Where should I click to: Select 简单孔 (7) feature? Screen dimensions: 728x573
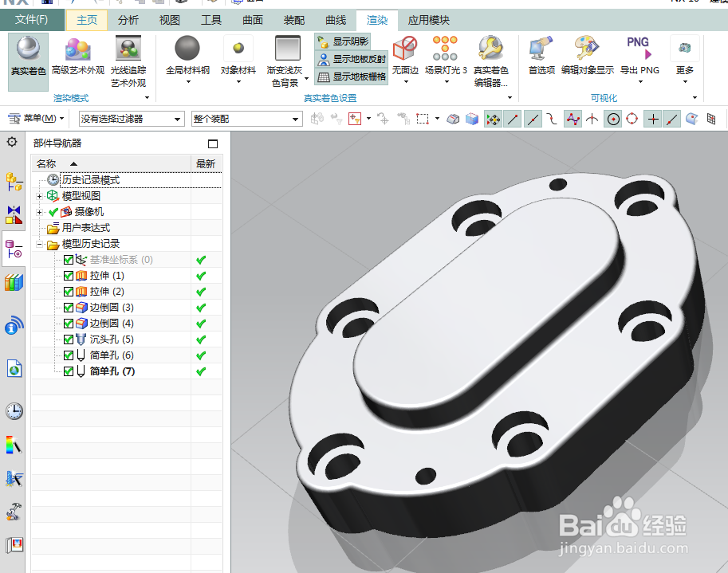[x=112, y=371]
